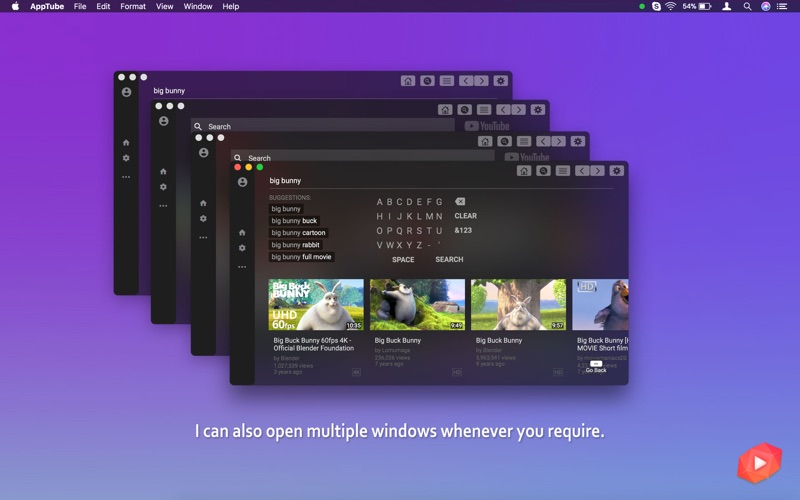Click the SEARCH key on keyboard

pyautogui.click(x=449, y=259)
